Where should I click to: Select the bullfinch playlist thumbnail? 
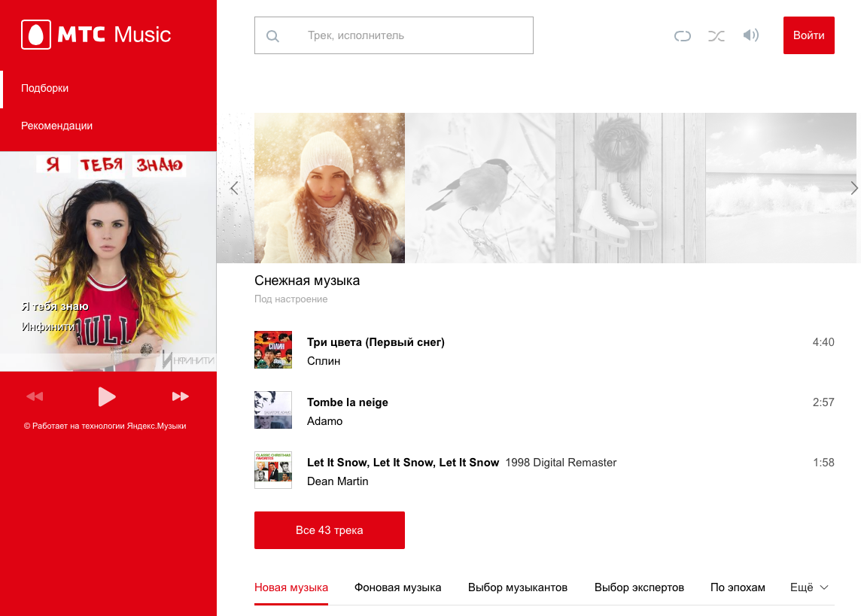(480, 188)
